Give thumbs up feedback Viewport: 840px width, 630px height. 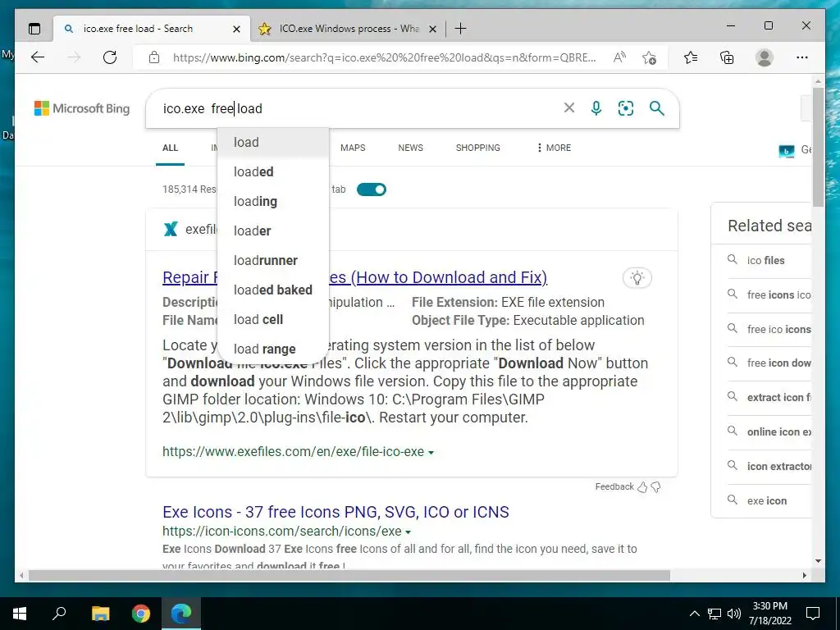pyautogui.click(x=642, y=487)
